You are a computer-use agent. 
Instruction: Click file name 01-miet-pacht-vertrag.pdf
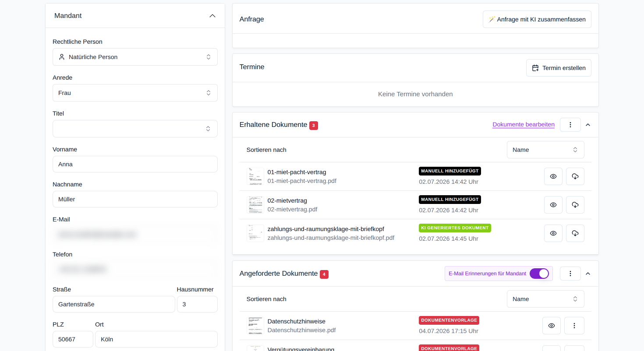(x=302, y=181)
